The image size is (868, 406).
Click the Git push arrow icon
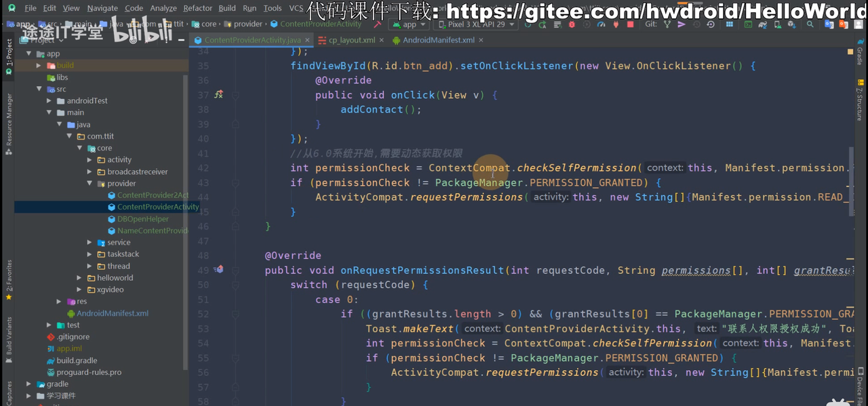click(682, 24)
